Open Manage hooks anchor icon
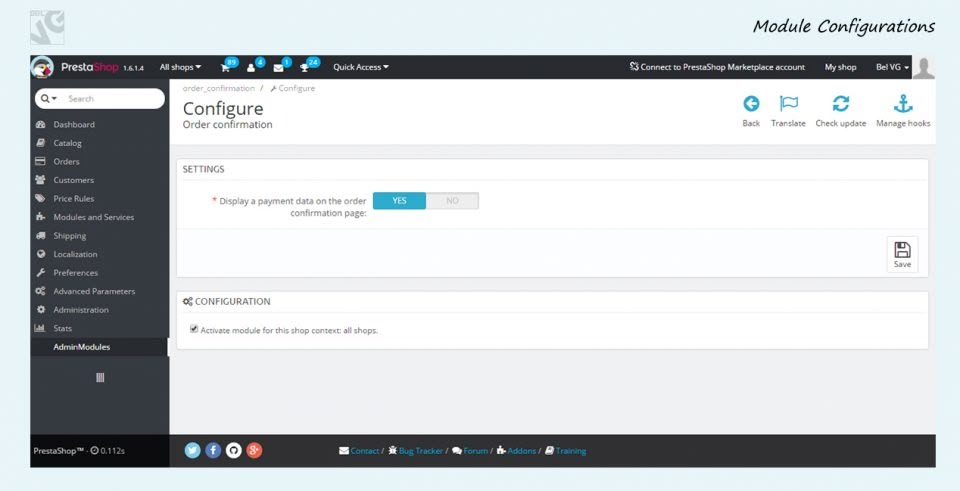Screen dimensions: 960x491 point(902,104)
